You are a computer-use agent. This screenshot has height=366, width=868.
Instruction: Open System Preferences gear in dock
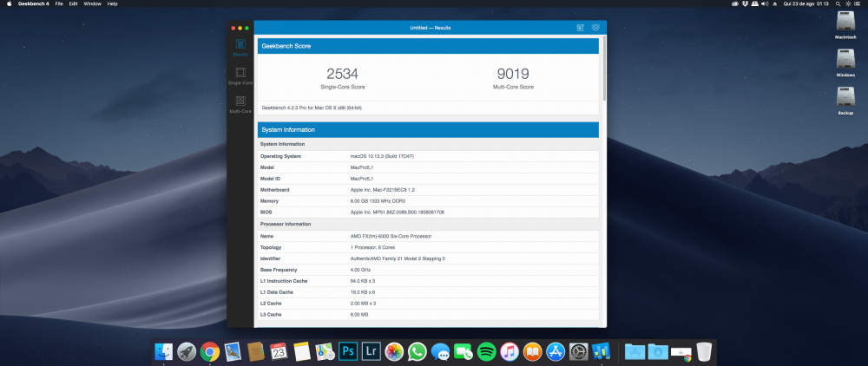click(578, 351)
